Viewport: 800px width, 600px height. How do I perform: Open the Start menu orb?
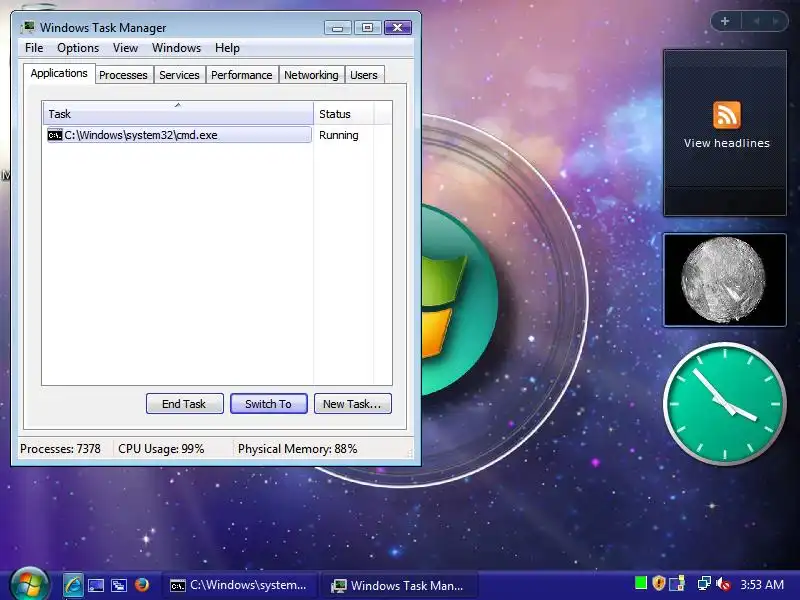tap(29, 585)
